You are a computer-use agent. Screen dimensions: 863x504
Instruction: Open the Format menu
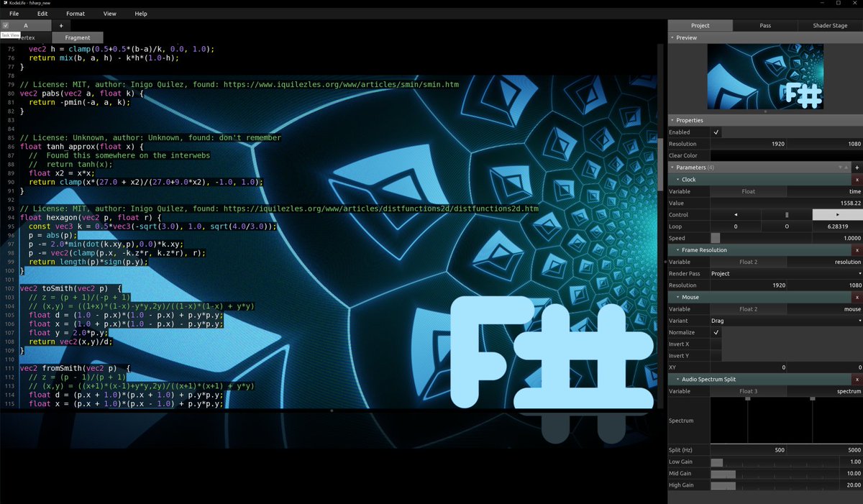pyautogui.click(x=76, y=14)
